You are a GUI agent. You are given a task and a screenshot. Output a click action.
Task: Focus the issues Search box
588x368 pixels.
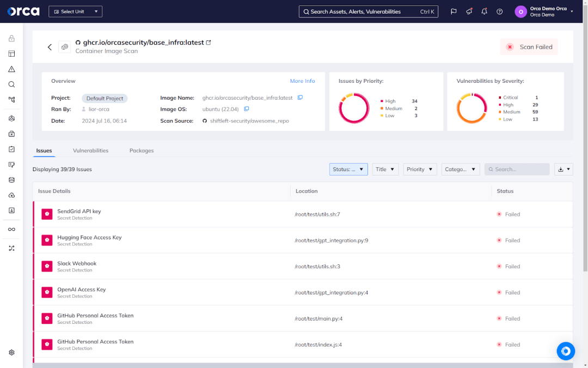coord(517,170)
